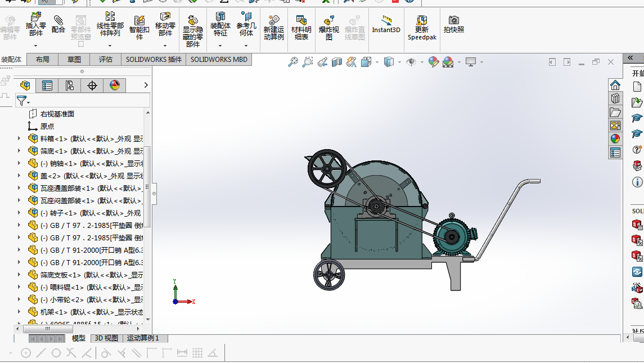This screenshot has height=363, width=644.
Task: Click Edit Appearance color ball icon
Action: tap(433, 62)
